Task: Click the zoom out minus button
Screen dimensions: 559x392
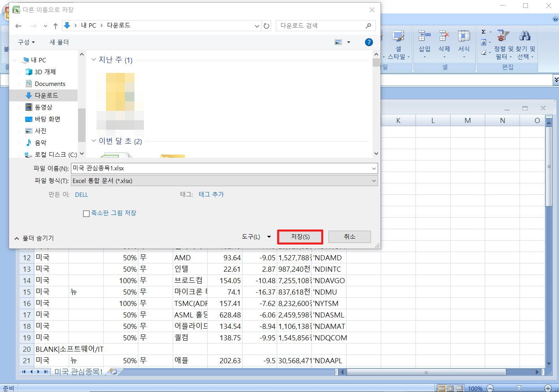Action: pyautogui.click(x=490, y=388)
